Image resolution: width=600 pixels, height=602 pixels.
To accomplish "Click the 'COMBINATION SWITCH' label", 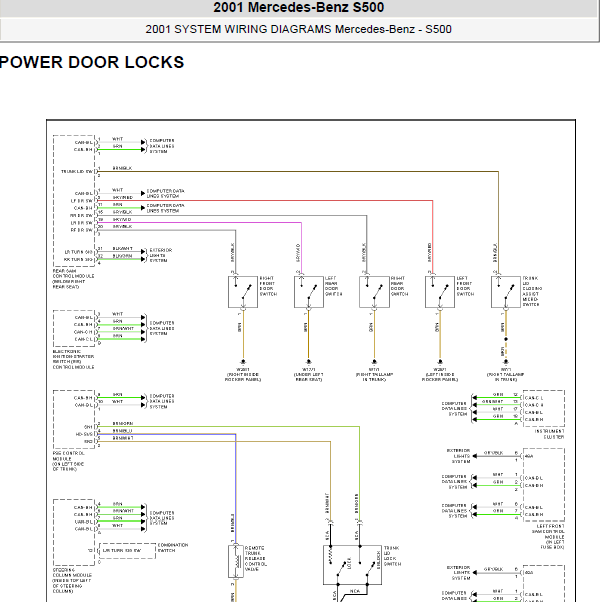I will (x=173, y=547).
